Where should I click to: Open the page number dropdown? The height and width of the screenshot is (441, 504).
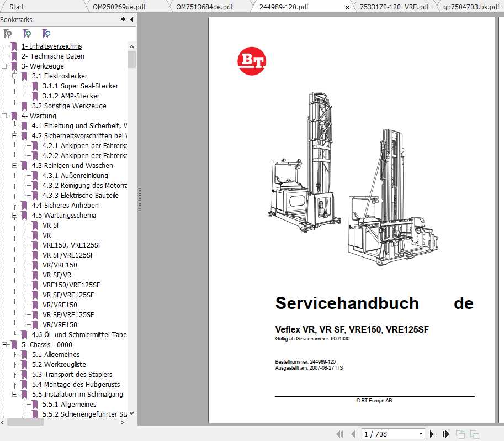(x=421, y=434)
